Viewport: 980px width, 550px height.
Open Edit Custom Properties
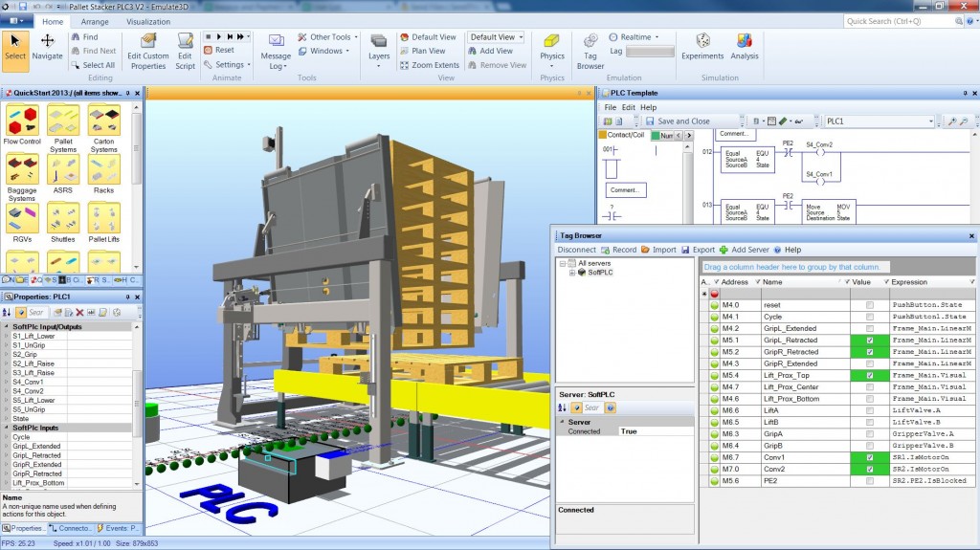coord(148,52)
